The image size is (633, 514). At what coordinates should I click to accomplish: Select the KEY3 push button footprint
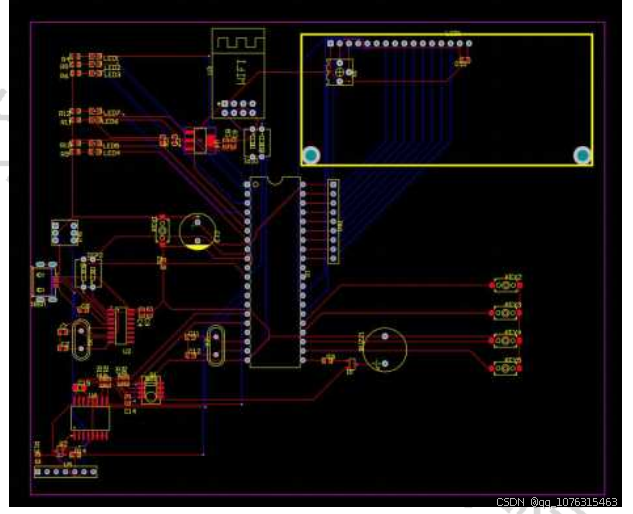506,313
